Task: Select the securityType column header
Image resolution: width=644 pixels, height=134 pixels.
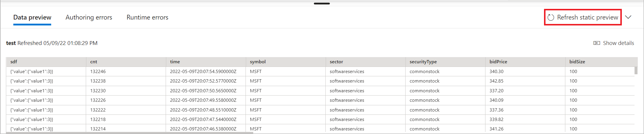Action: pos(446,62)
